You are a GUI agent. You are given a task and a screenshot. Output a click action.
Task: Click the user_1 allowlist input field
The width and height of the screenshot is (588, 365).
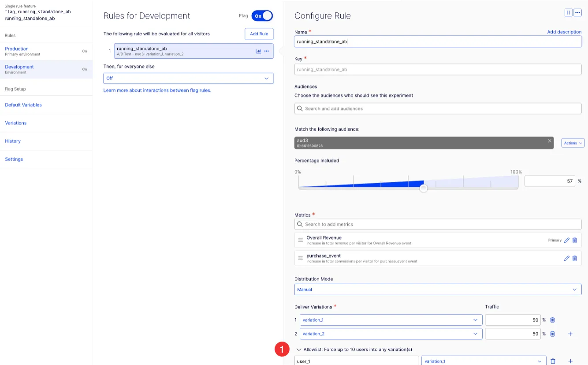[x=357, y=361]
